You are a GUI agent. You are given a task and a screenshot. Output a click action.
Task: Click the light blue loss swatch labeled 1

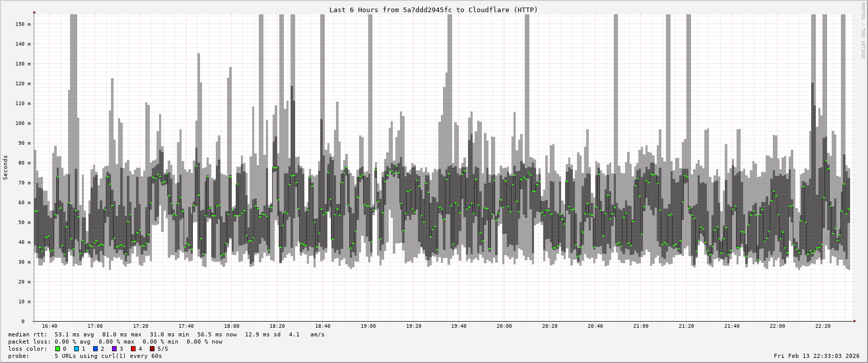(76, 349)
